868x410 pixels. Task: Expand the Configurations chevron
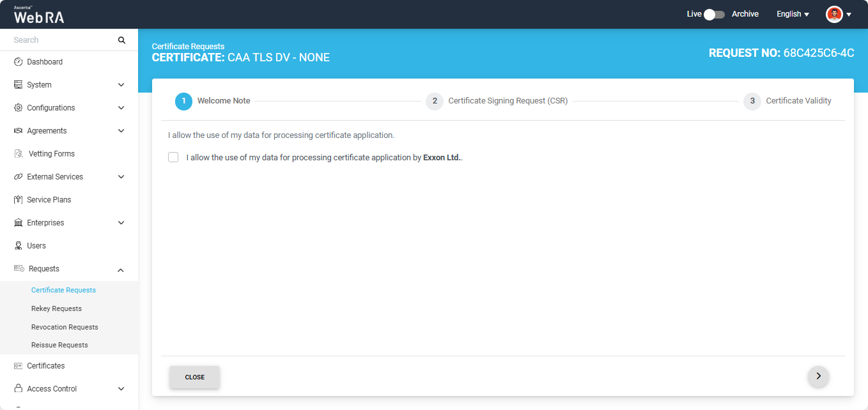click(121, 108)
